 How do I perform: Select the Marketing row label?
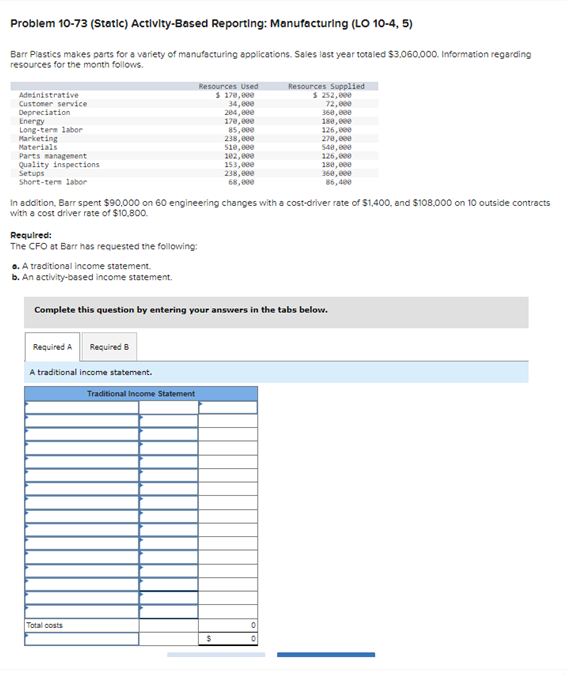pyautogui.click(x=38, y=138)
